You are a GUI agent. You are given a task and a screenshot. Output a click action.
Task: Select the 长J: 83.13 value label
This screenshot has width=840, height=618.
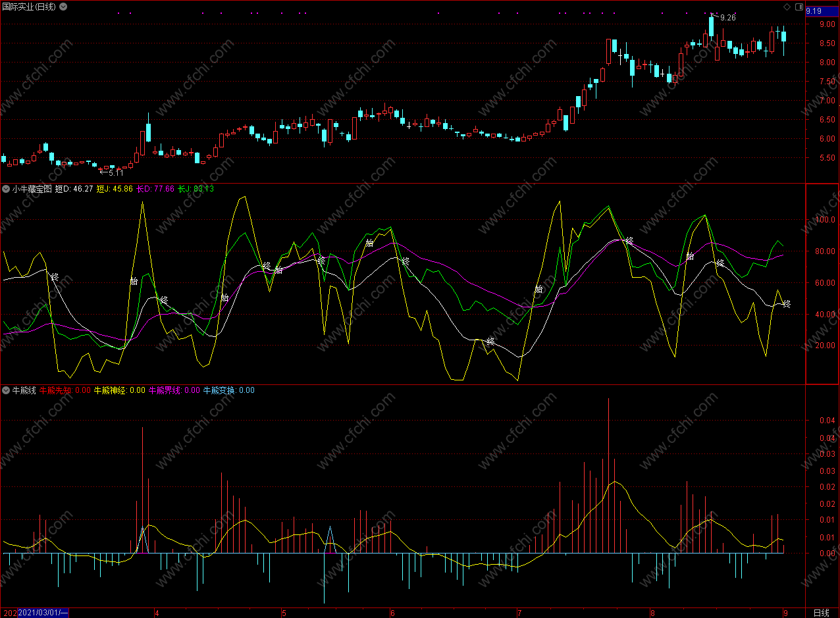(196, 189)
